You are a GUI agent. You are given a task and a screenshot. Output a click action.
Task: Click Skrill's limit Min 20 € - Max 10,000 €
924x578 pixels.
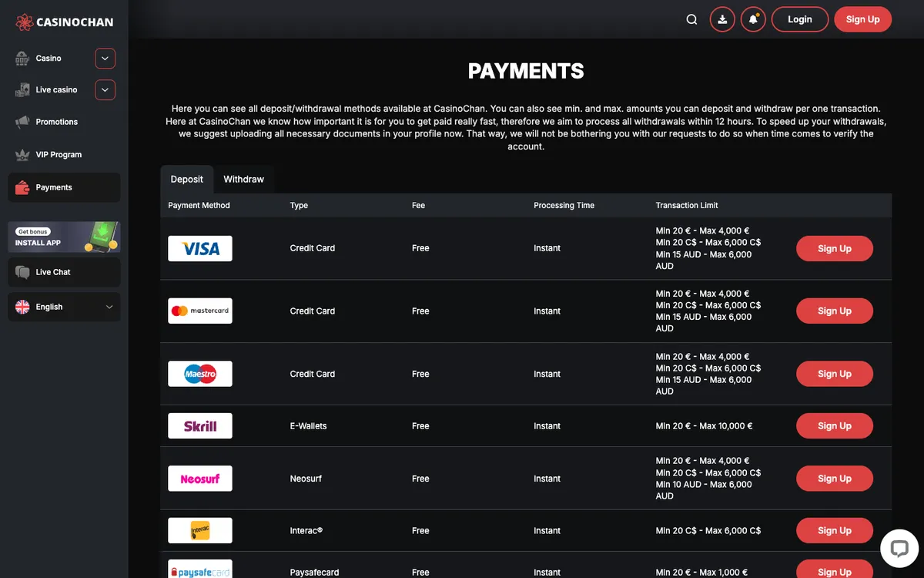pos(705,426)
